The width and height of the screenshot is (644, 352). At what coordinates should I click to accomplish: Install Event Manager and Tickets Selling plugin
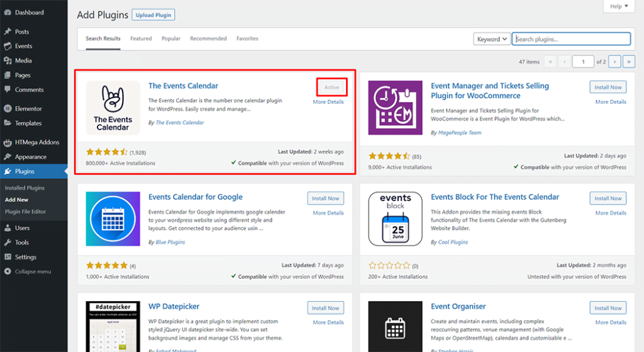tap(608, 87)
